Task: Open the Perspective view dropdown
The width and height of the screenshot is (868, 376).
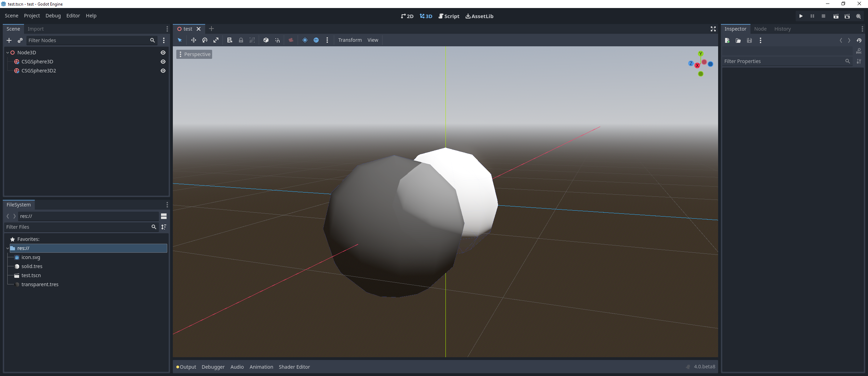Action: point(194,54)
